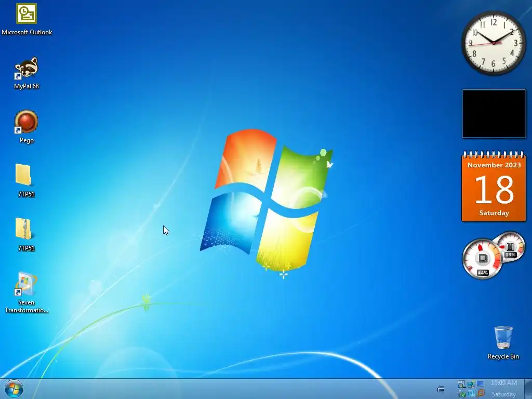Image resolution: width=532 pixels, height=399 pixels.
Task: Click the green checkmark safely-remove tray icon
Action: 461,394
